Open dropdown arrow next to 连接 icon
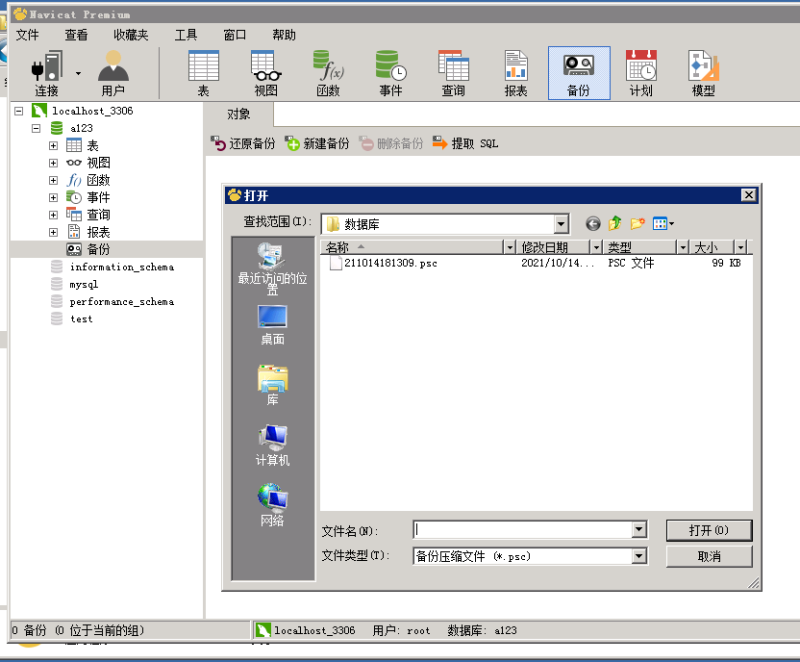The width and height of the screenshot is (800, 662). coord(78,73)
